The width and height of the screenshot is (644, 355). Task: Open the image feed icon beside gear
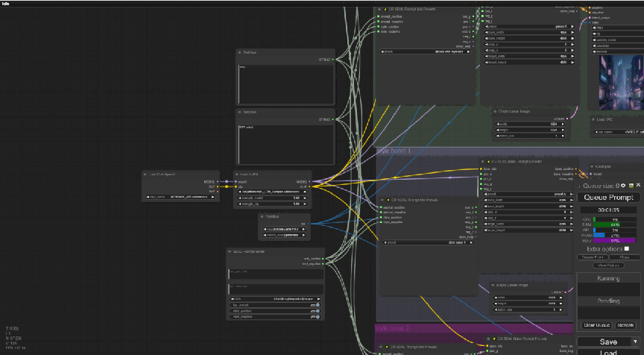[x=631, y=186]
